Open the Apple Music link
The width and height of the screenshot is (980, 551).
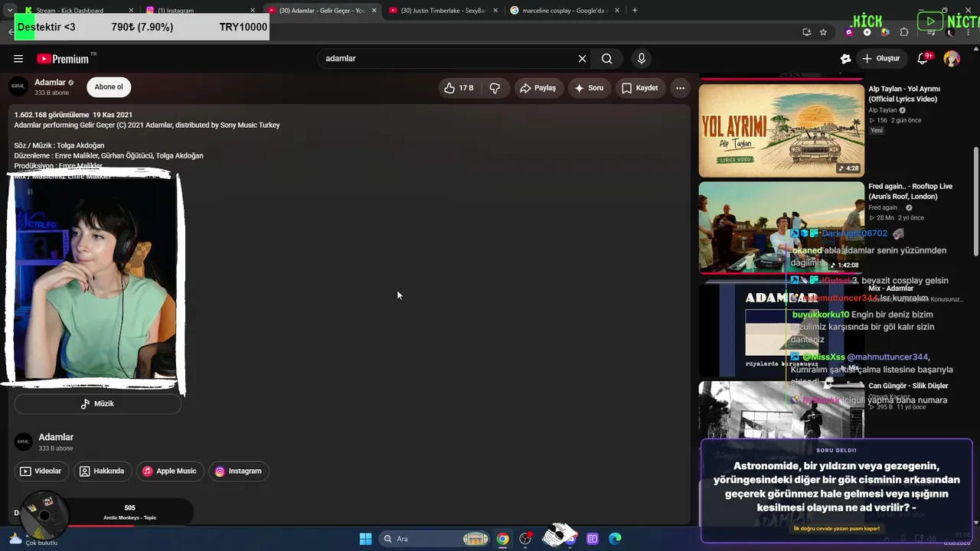pos(169,471)
